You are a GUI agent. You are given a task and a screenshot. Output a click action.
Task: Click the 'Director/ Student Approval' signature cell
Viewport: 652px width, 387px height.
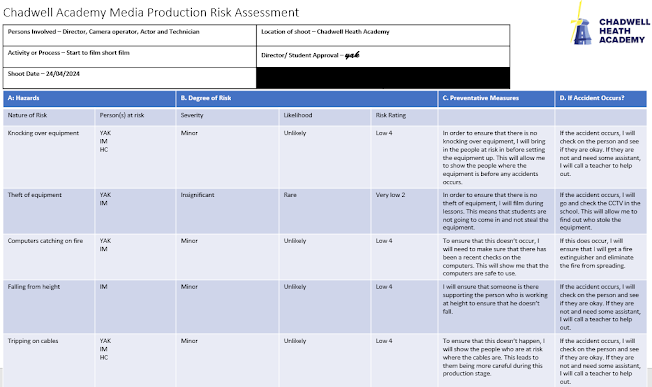[383, 57]
